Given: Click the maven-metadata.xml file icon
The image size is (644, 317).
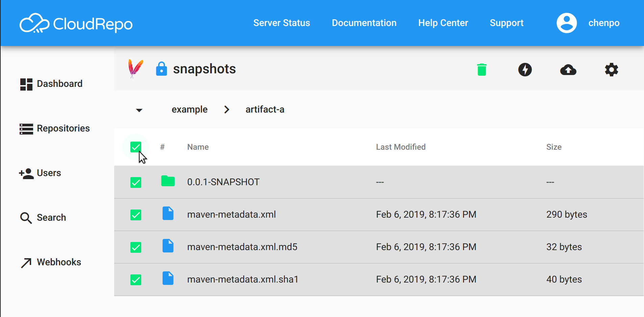Looking at the screenshot, I should click(168, 214).
